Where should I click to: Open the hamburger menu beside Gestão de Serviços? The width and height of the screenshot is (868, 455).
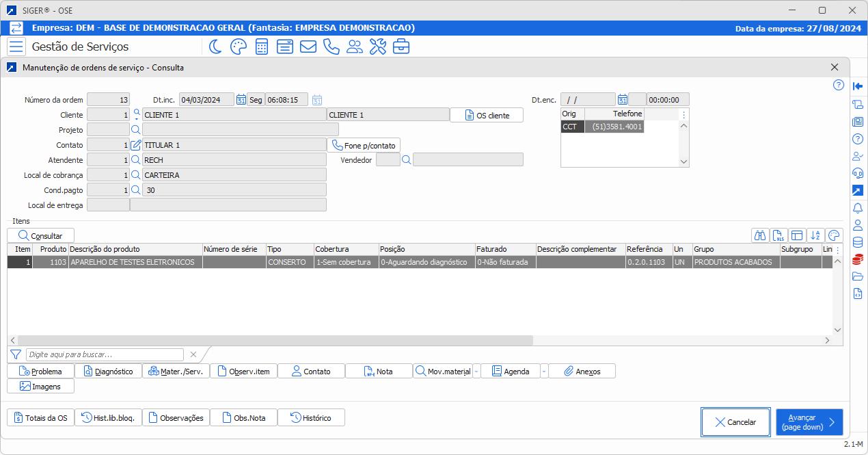[x=16, y=47]
